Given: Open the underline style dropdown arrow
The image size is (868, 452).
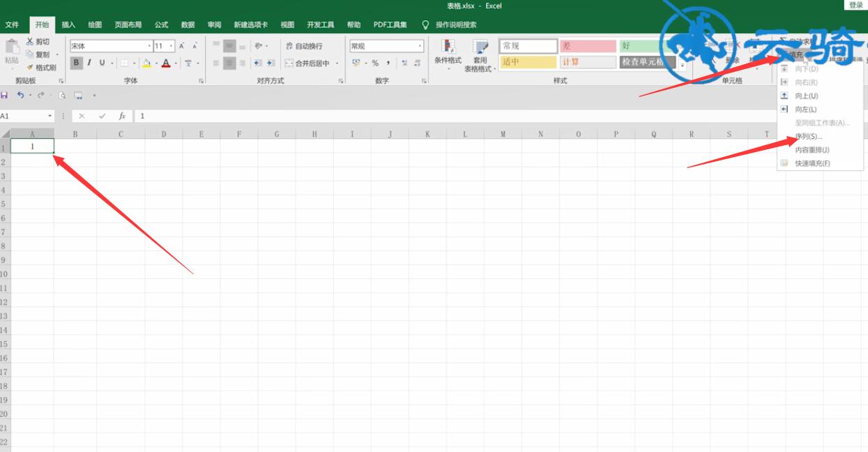Looking at the screenshot, I should [x=112, y=63].
